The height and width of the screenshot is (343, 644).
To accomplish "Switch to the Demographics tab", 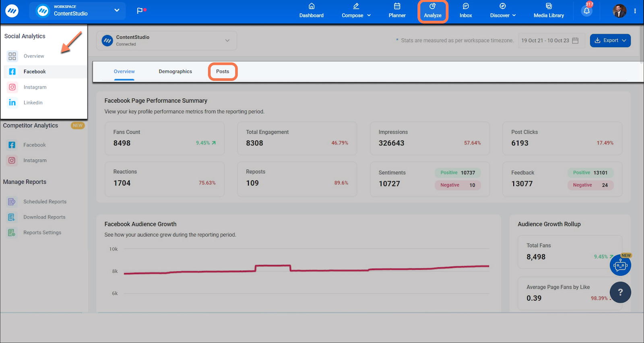I will pyautogui.click(x=175, y=72).
